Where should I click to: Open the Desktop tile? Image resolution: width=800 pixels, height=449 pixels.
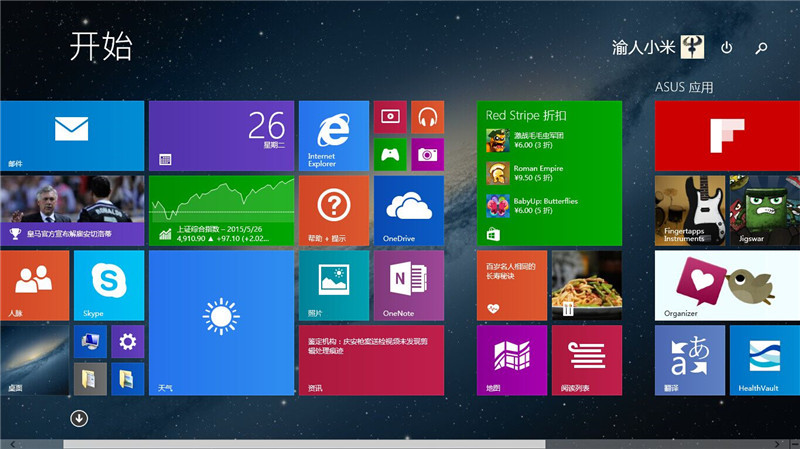[35, 360]
